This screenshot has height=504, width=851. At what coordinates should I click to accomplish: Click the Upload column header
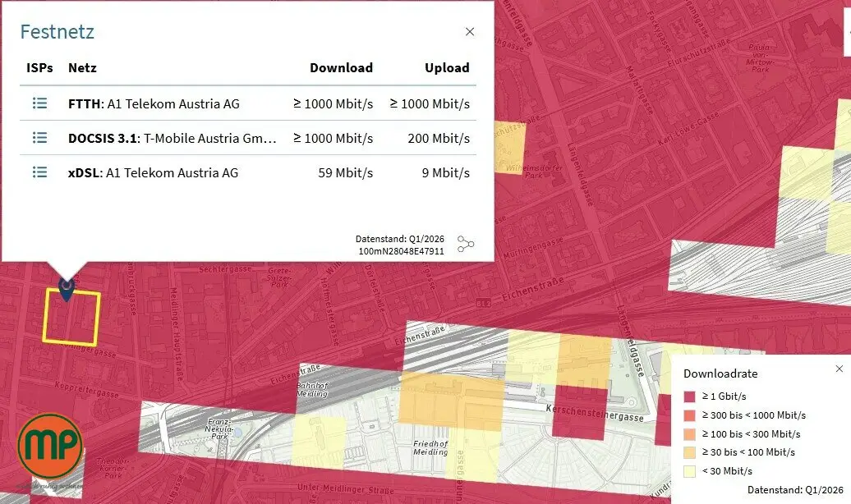447,68
